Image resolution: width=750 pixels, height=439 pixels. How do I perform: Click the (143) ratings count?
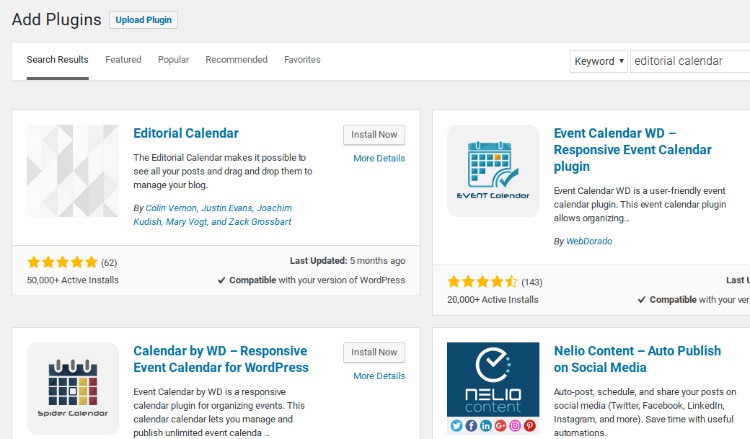click(x=532, y=282)
